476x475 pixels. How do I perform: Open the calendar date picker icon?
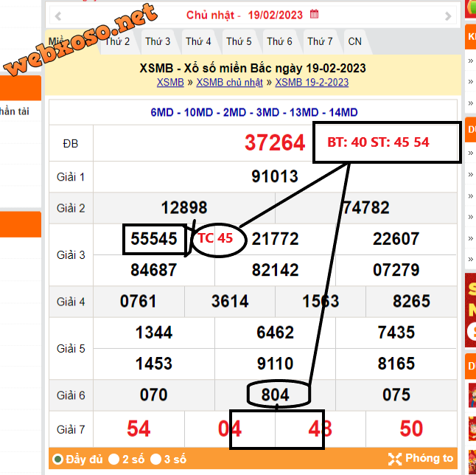[x=315, y=14]
